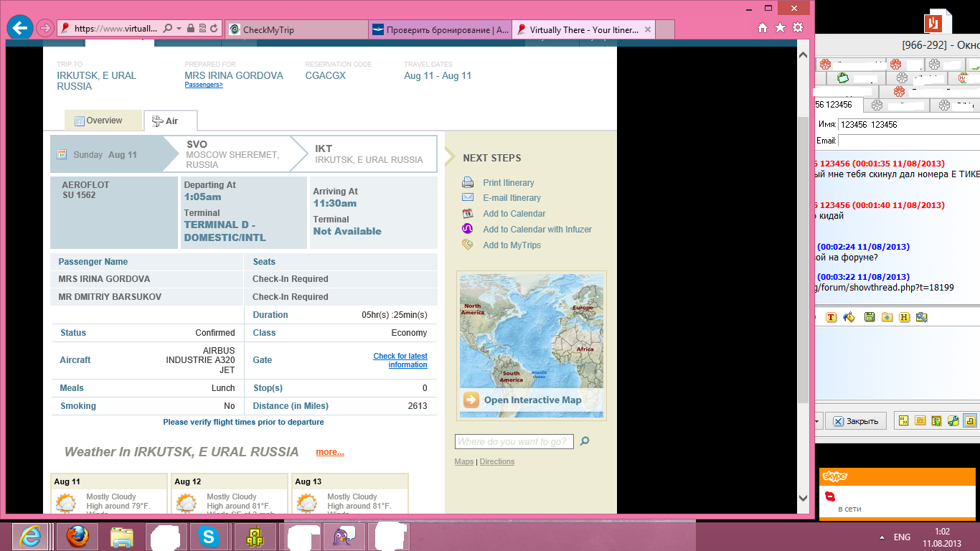Click the MR DMITRIY BARSUKOV passenger row
Image resolution: width=980 pixels, height=551 pixels.
244,297
